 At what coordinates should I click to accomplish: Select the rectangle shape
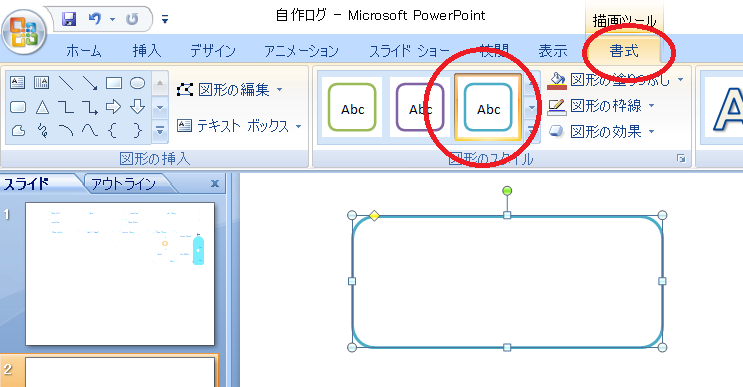(x=114, y=83)
